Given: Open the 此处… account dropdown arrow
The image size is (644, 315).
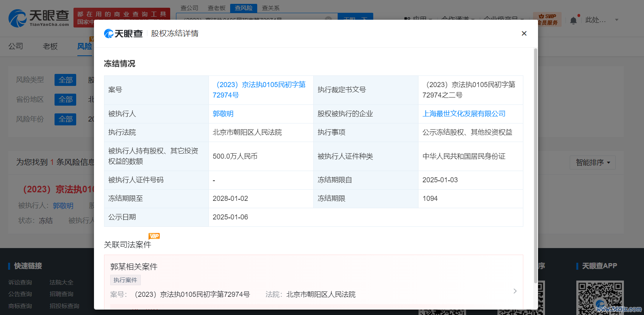Looking at the screenshot, I should (617, 20).
